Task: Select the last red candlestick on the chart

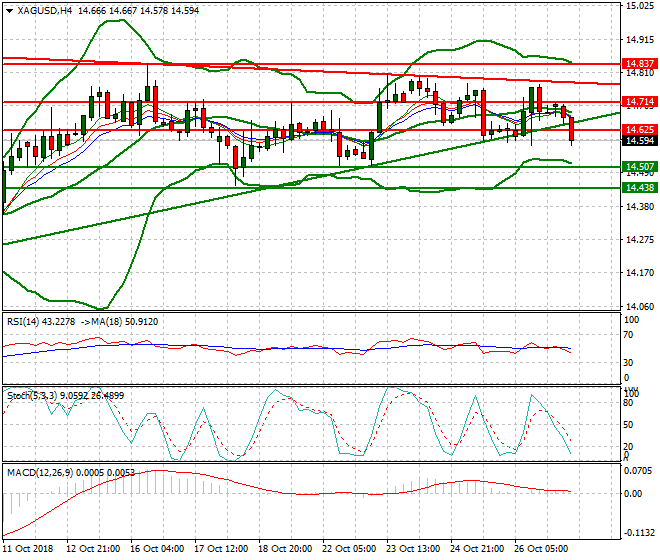Action: tap(572, 128)
